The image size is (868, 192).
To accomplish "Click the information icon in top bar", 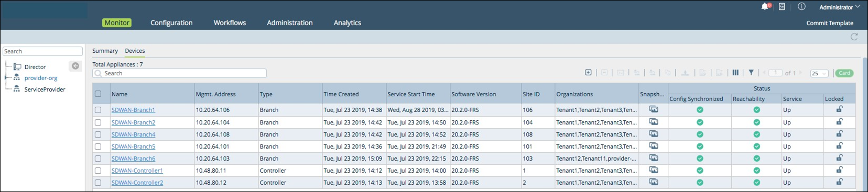I will point(801,7).
